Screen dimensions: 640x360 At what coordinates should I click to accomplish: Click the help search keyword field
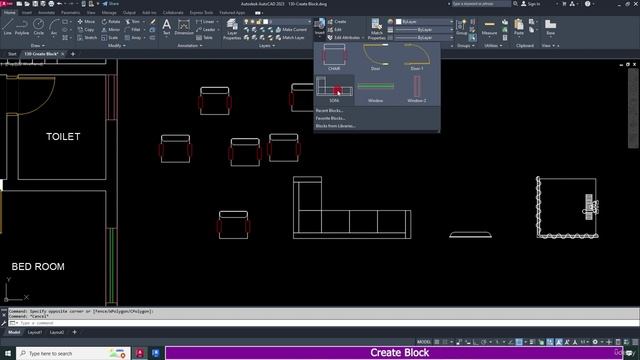click(480, 4)
